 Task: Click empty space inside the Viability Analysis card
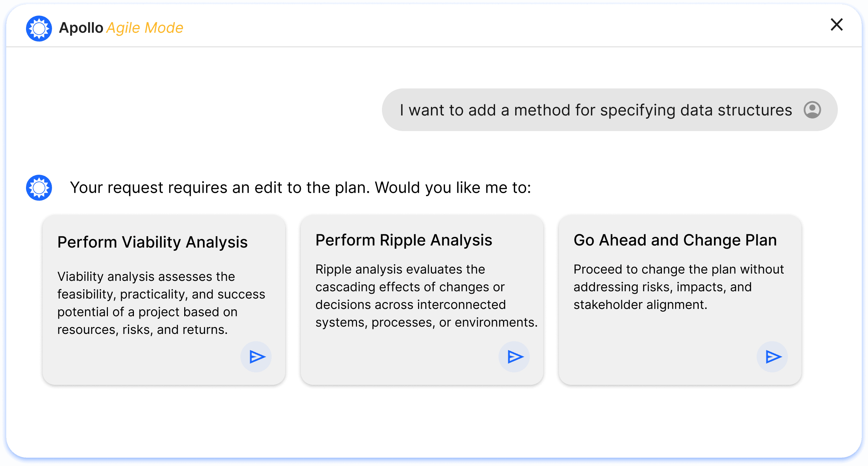click(x=139, y=361)
